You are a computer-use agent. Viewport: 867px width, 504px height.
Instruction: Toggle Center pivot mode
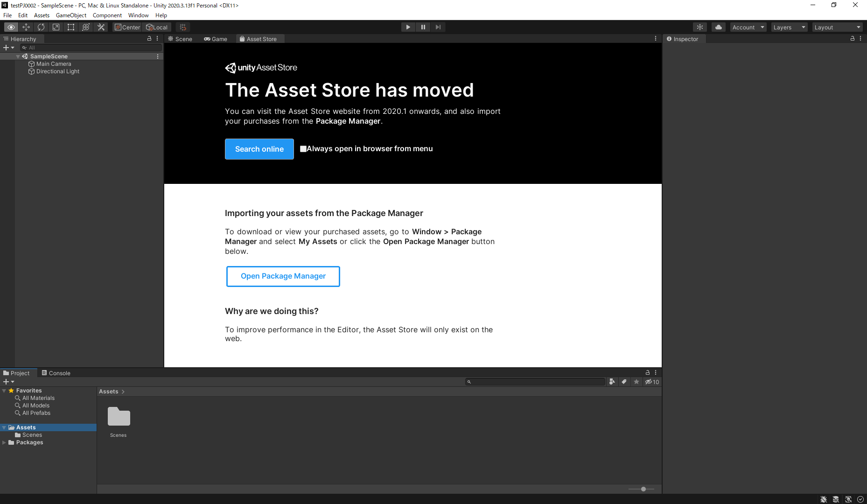127,27
